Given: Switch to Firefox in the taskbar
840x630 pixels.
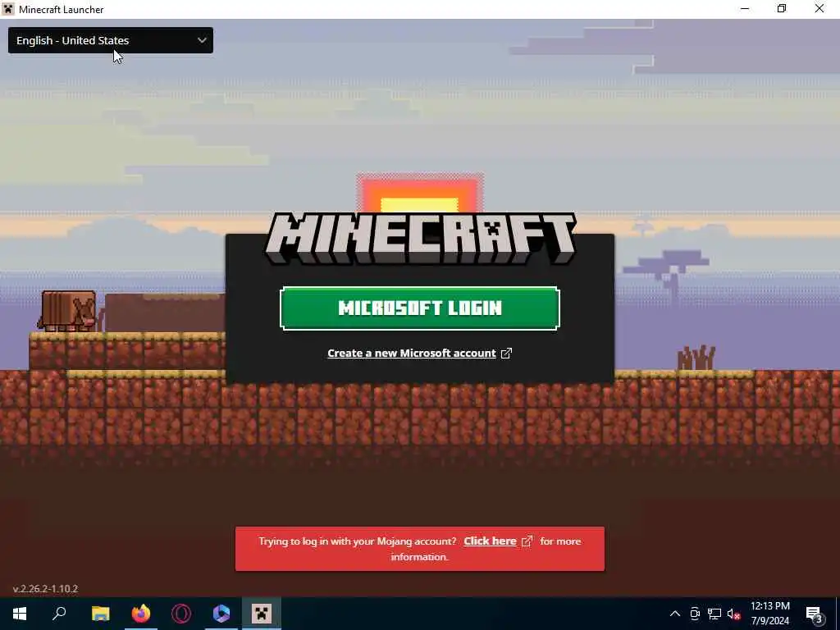Looking at the screenshot, I should point(141,614).
